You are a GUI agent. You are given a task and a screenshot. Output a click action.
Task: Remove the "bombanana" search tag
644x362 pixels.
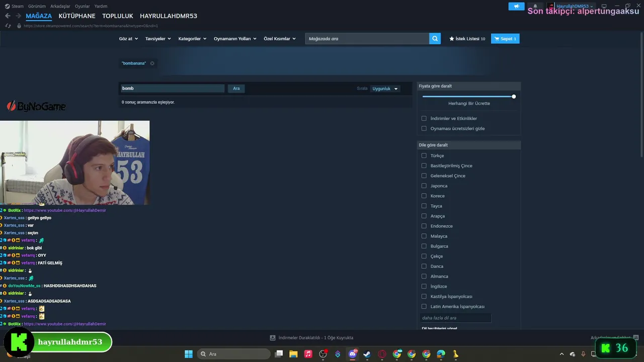tap(152, 63)
